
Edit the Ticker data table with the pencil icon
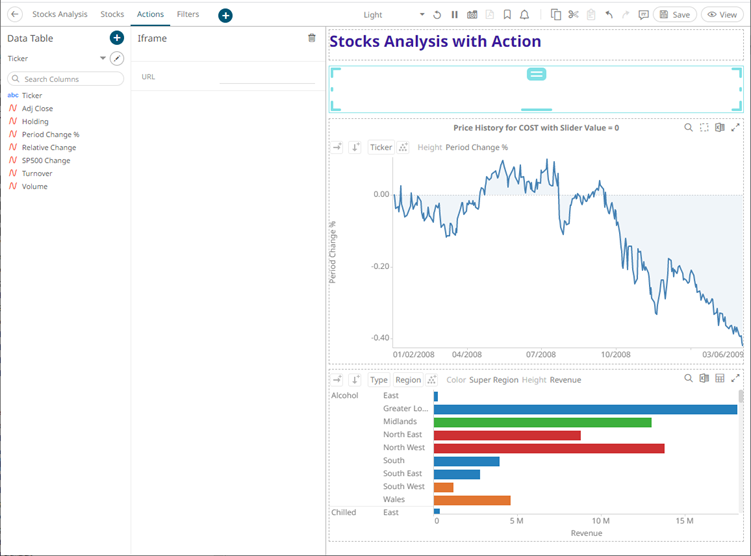pos(117,58)
